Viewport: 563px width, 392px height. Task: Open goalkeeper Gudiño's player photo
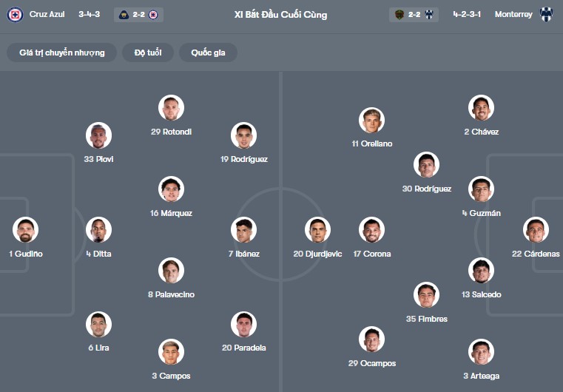(25, 230)
